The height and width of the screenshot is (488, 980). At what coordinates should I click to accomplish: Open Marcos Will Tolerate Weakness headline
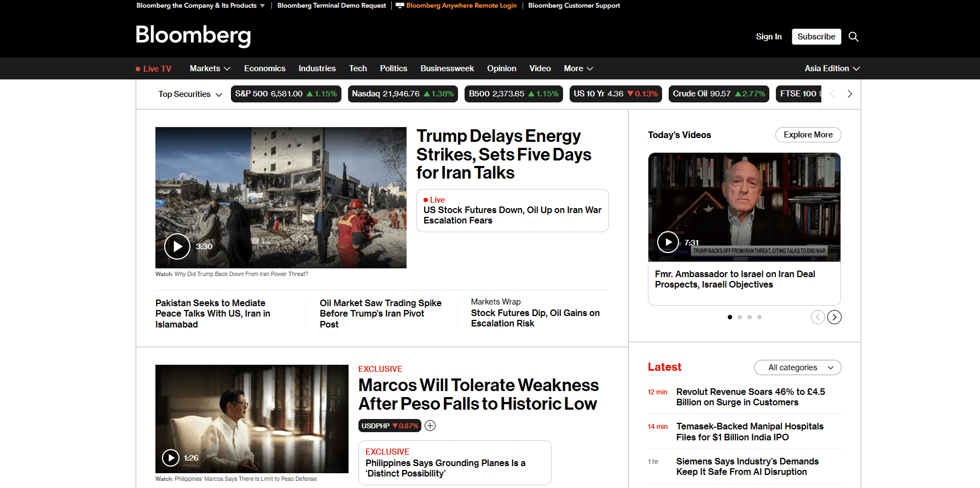479,394
